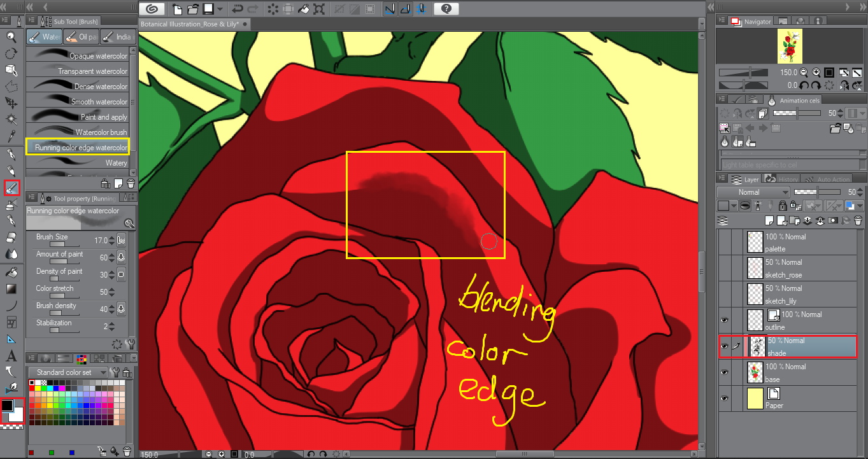Toggle visibility of the outline layer
This screenshot has width=868, height=459.
724,321
